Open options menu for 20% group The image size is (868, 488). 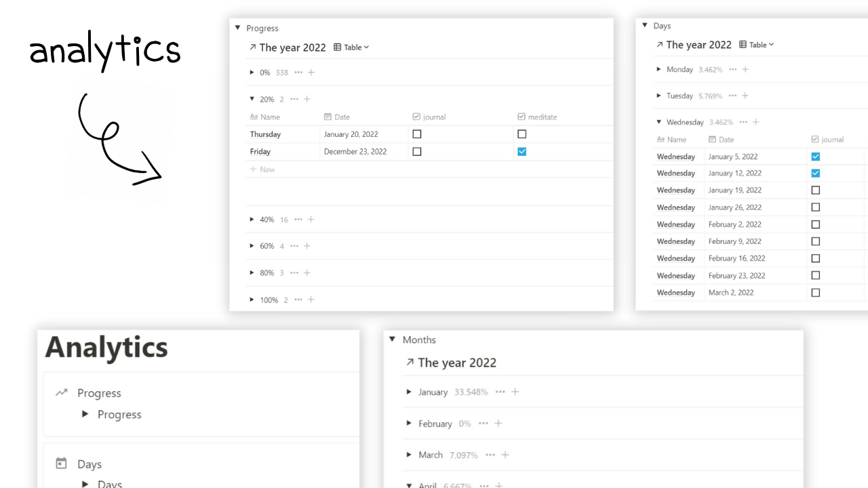pos(294,99)
